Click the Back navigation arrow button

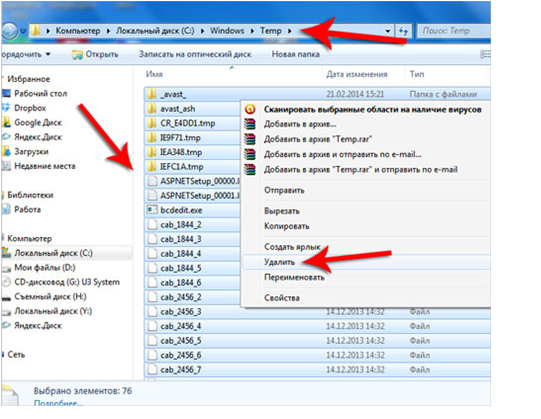point(9,31)
